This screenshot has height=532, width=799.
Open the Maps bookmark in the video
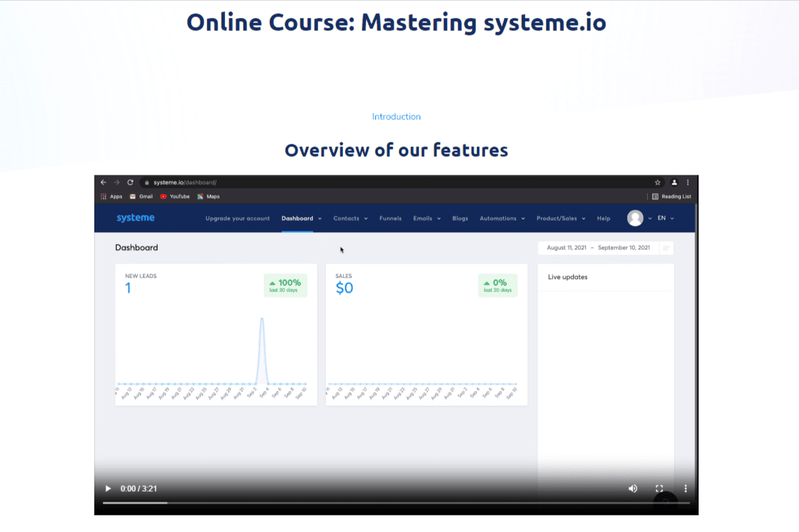point(208,196)
